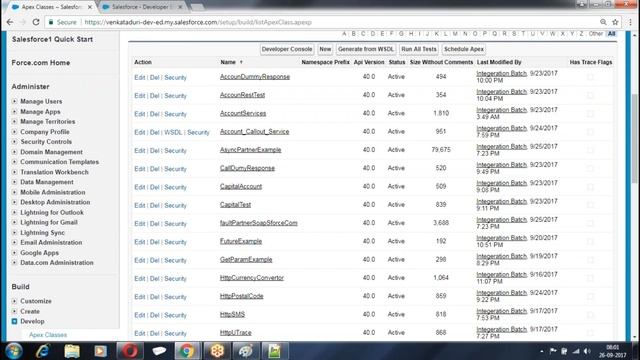The width and height of the screenshot is (640, 360).
Task: Expand Manage Users in sidebar
Action: coord(14,101)
